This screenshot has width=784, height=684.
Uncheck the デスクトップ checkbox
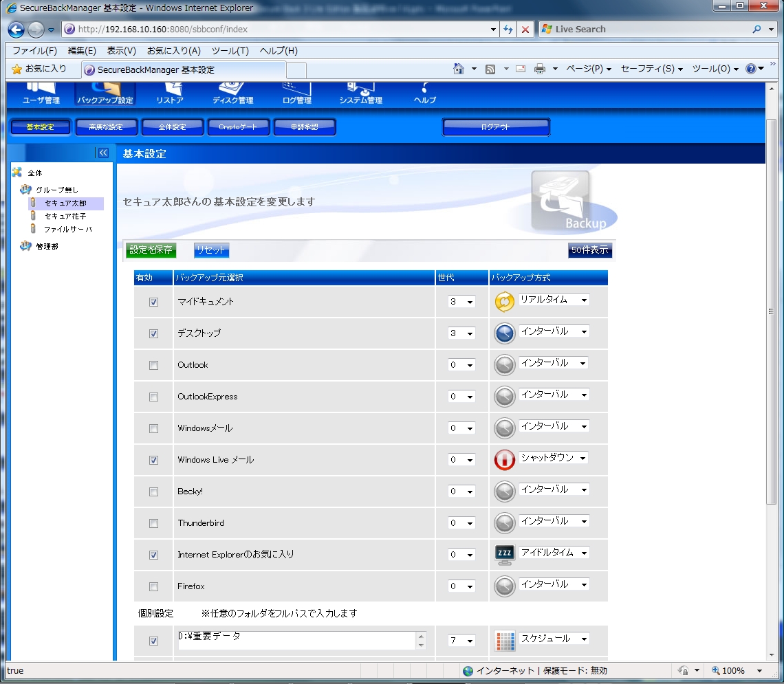tap(153, 333)
